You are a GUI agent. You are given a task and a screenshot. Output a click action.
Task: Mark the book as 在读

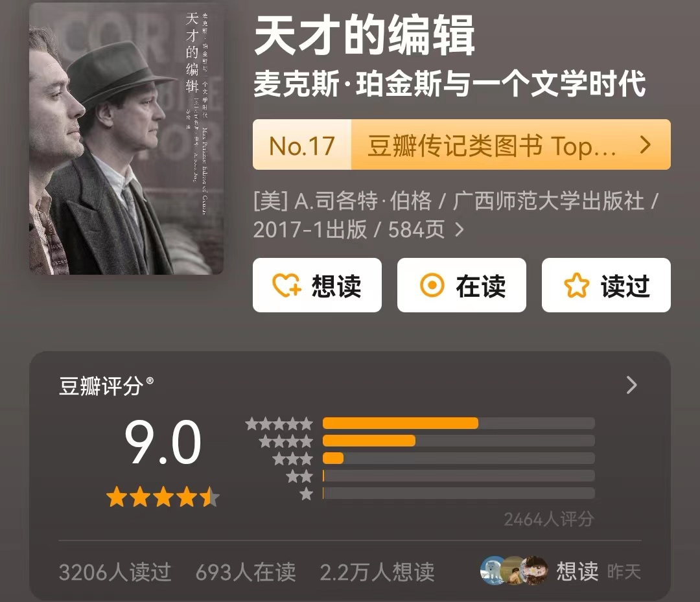(x=461, y=285)
